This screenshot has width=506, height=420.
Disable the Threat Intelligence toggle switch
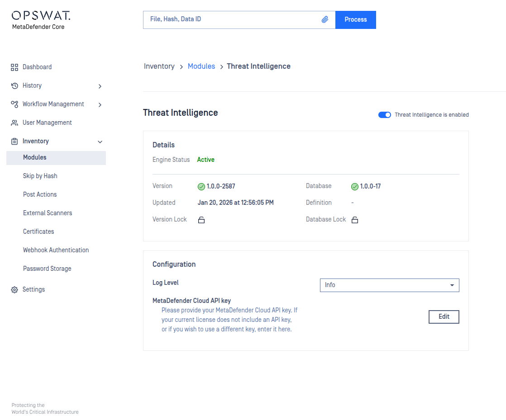click(x=384, y=115)
